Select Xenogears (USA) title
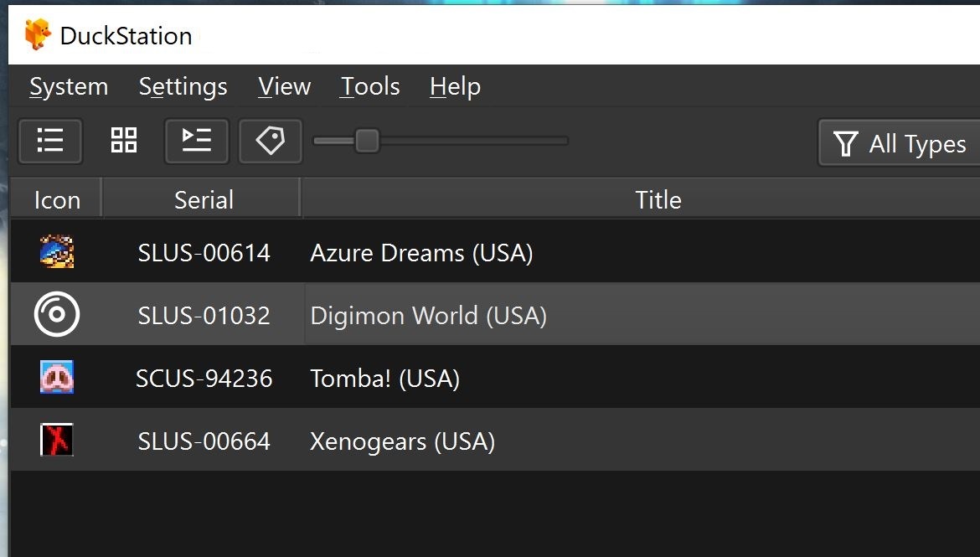Viewport: 980px width, 557px height. pyautogui.click(x=403, y=441)
